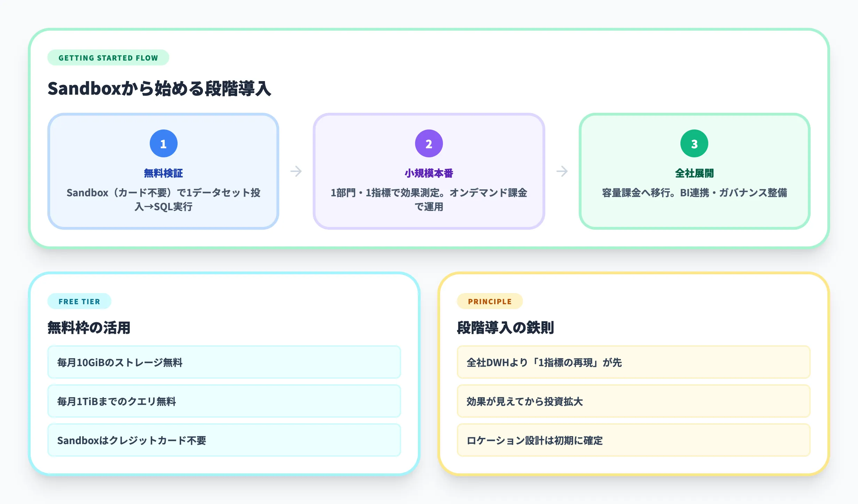Expand the 毎月1TiBまでのクエリ無料 item
The height and width of the screenshot is (504, 858).
click(x=224, y=401)
